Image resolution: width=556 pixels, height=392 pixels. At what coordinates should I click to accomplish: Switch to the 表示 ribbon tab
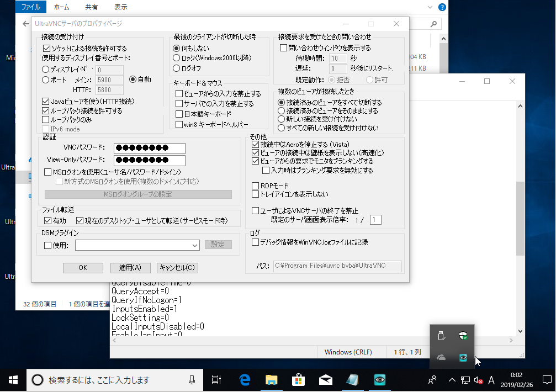(120, 8)
